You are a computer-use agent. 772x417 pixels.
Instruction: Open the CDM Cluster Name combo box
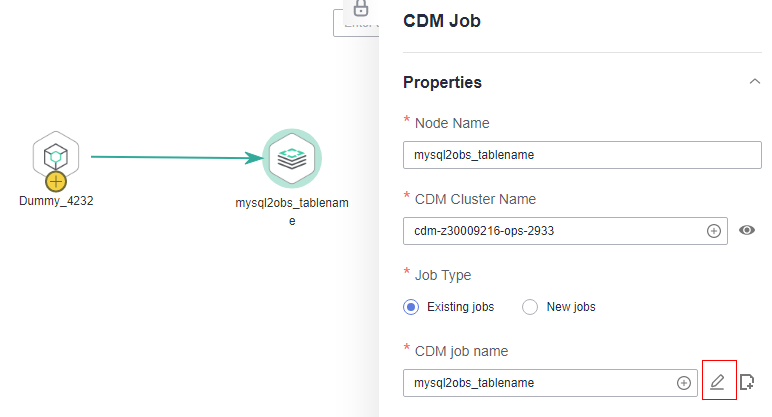565,231
